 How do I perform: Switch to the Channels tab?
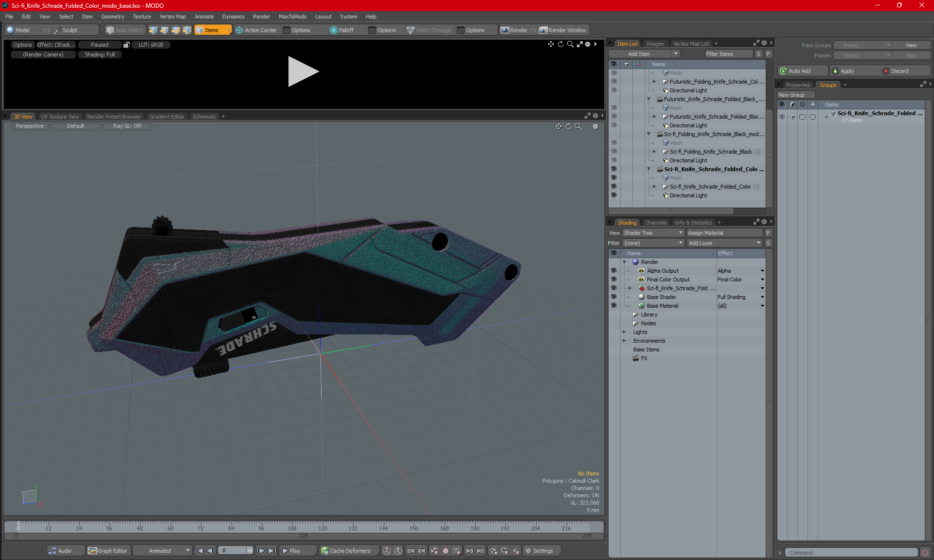coord(656,223)
